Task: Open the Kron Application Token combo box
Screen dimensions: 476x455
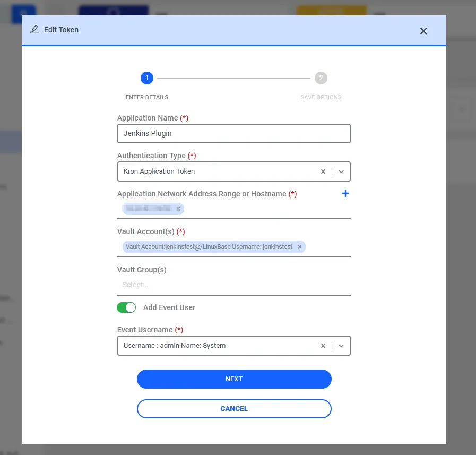Action: tap(233, 171)
